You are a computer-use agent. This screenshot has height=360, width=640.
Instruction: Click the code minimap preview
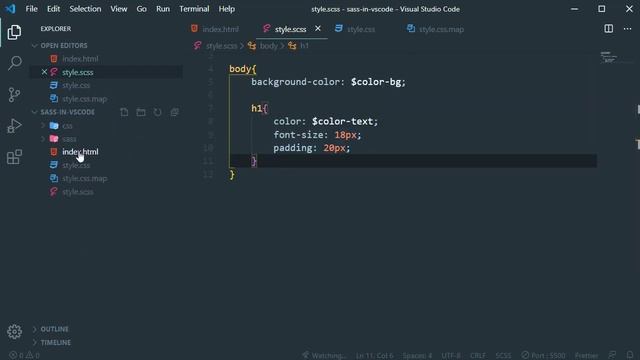point(608,57)
